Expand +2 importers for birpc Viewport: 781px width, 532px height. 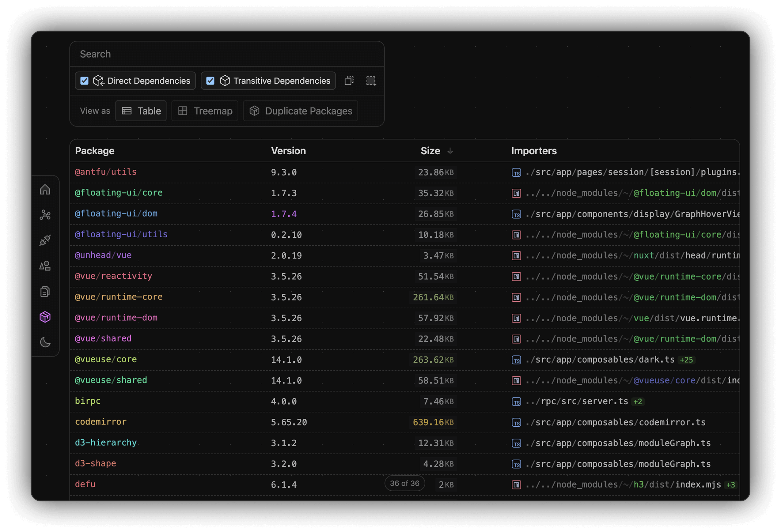pos(638,402)
